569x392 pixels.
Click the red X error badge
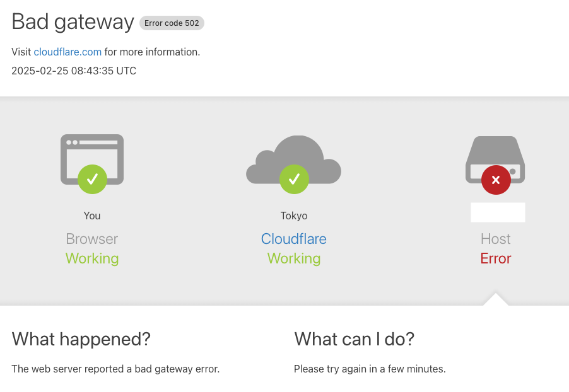pyautogui.click(x=496, y=180)
